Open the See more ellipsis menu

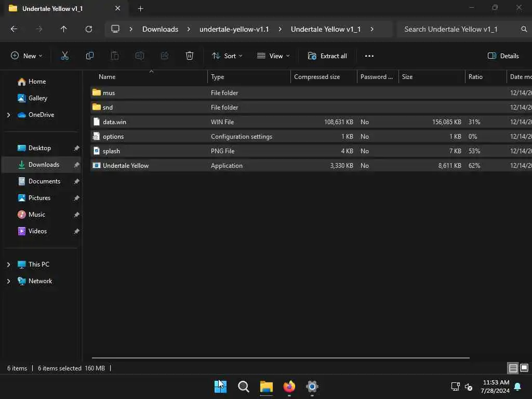(x=369, y=56)
